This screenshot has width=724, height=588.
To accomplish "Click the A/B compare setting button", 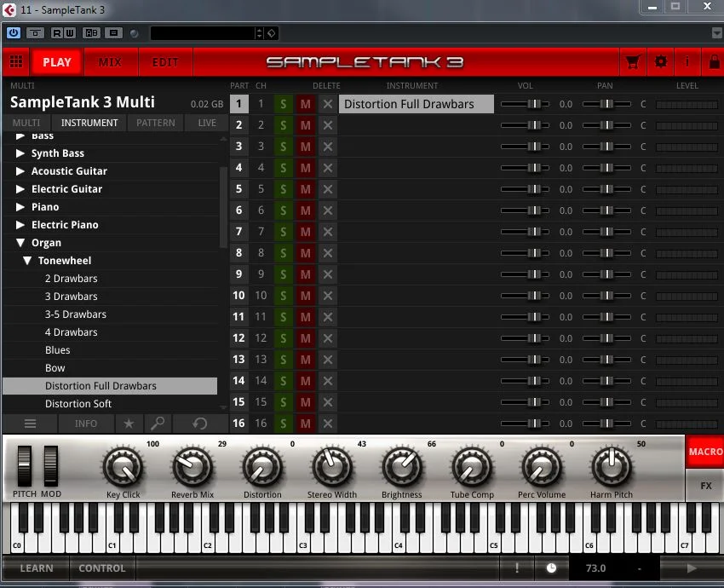I will click(x=91, y=32).
